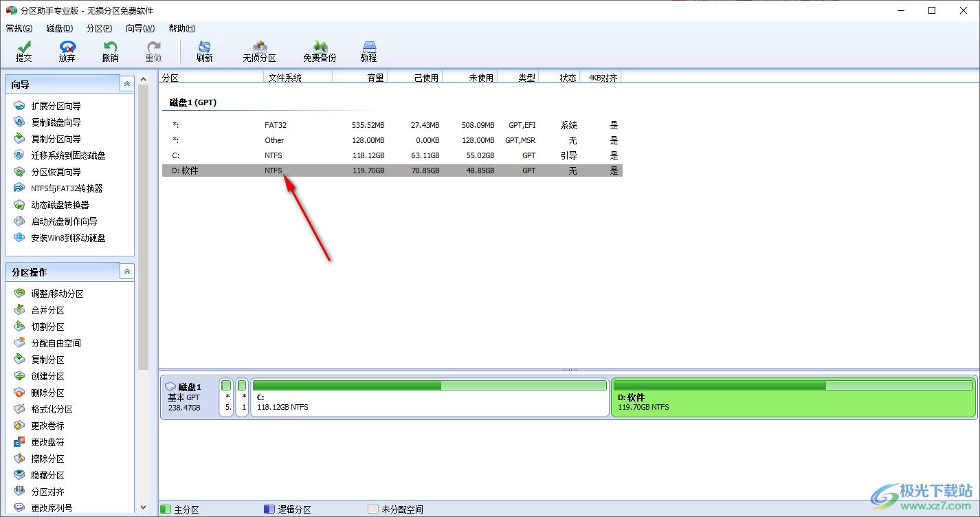The image size is (980, 517).
Task: Open the NTFS与FAT32转换器
Action: [x=58, y=188]
